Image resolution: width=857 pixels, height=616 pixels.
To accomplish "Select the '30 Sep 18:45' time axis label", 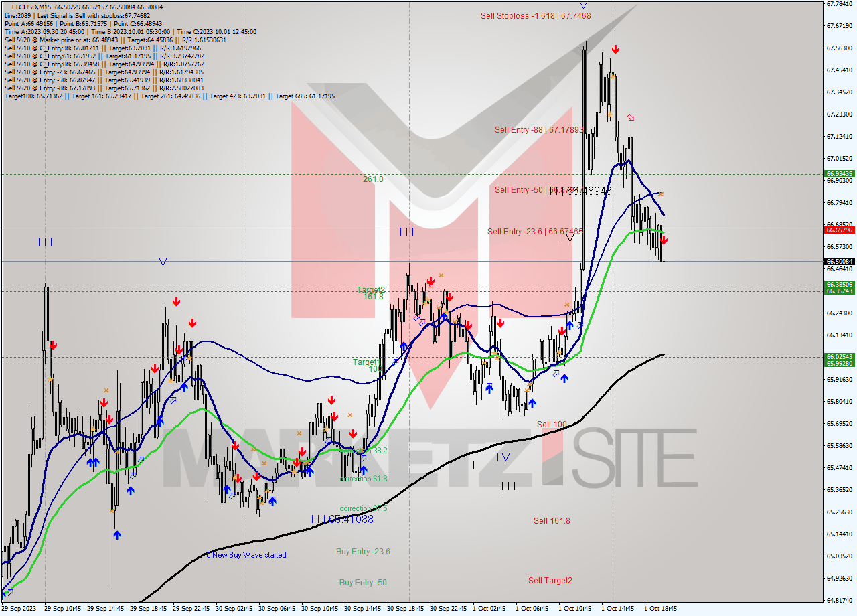I will point(406,609).
